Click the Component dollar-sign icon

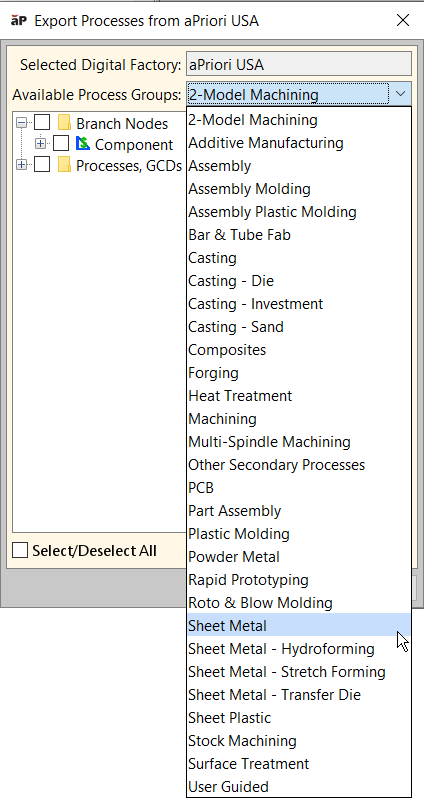point(82,144)
